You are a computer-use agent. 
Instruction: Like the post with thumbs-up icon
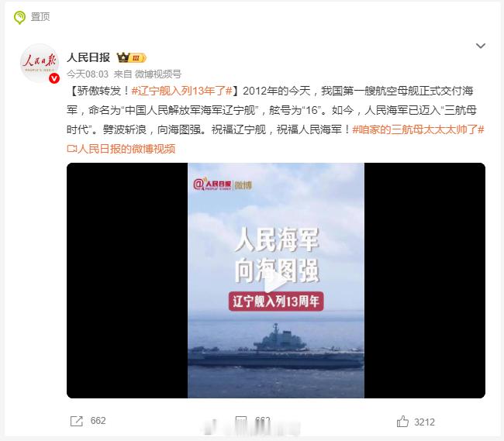pyautogui.click(x=402, y=422)
